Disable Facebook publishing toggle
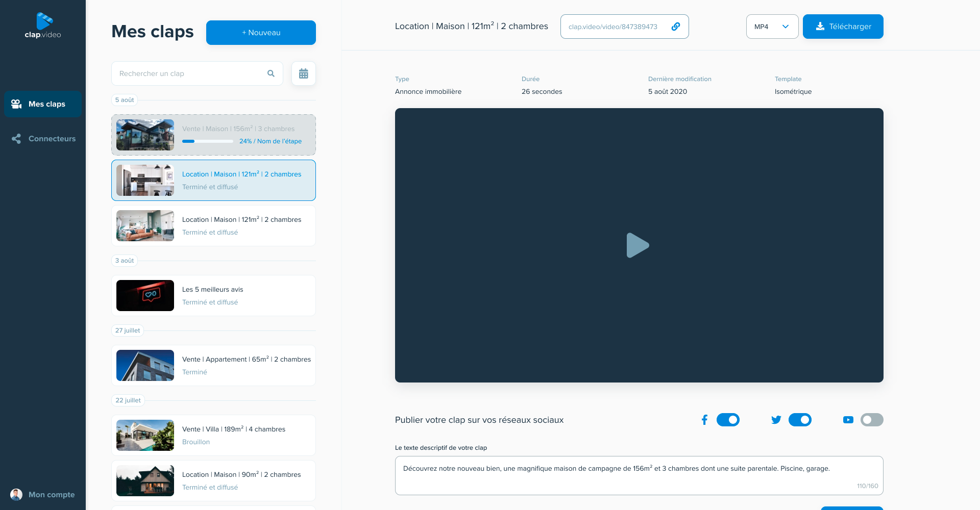This screenshot has height=510, width=980. [x=728, y=420]
